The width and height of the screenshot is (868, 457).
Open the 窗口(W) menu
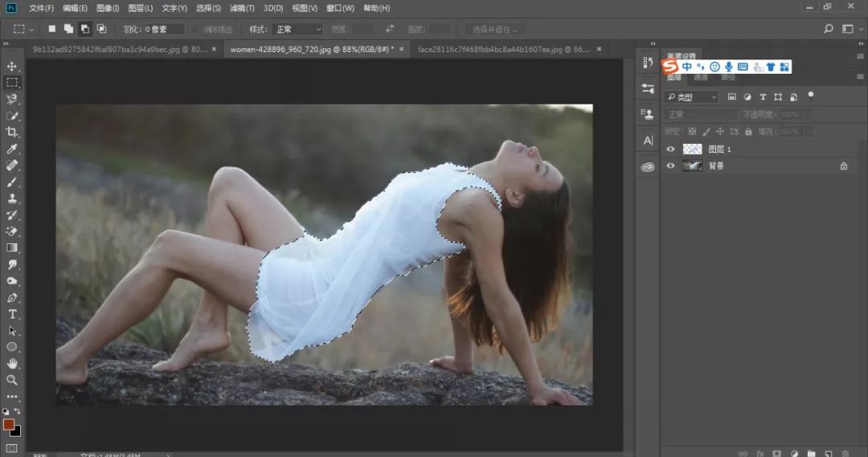(340, 8)
